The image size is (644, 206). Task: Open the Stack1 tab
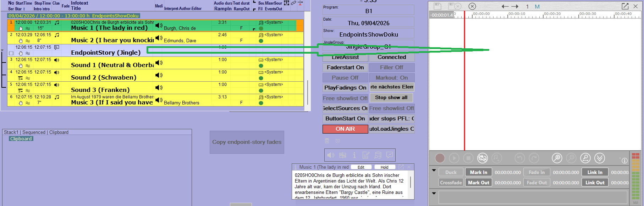(x=11, y=132)
